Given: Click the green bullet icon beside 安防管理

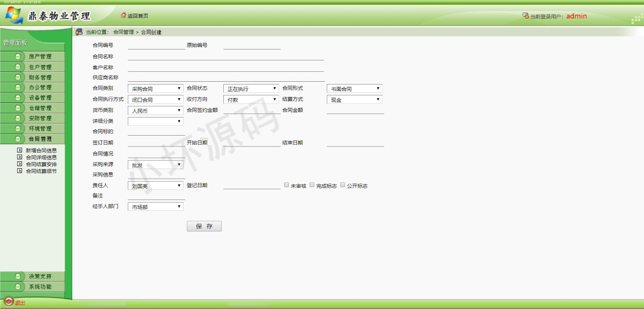Looking at the screenshot, I should (18, 118).
